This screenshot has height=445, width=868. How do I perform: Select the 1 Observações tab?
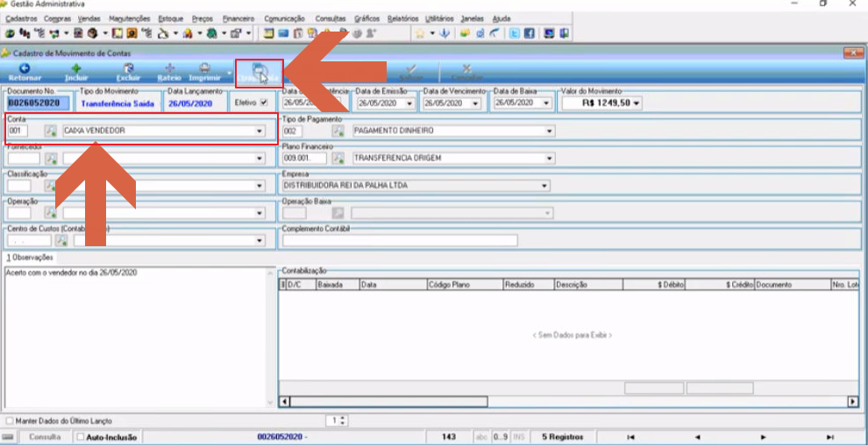[x=30, y=257]
